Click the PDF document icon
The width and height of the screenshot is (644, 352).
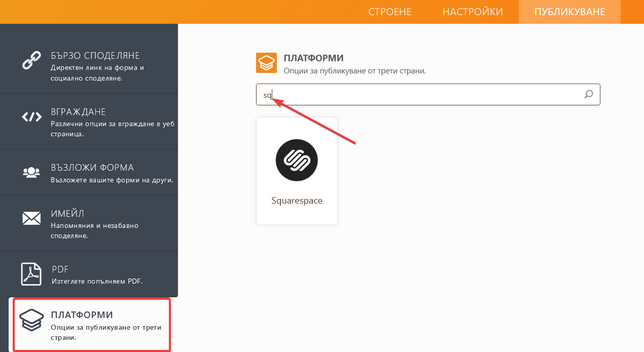[31, 274]
